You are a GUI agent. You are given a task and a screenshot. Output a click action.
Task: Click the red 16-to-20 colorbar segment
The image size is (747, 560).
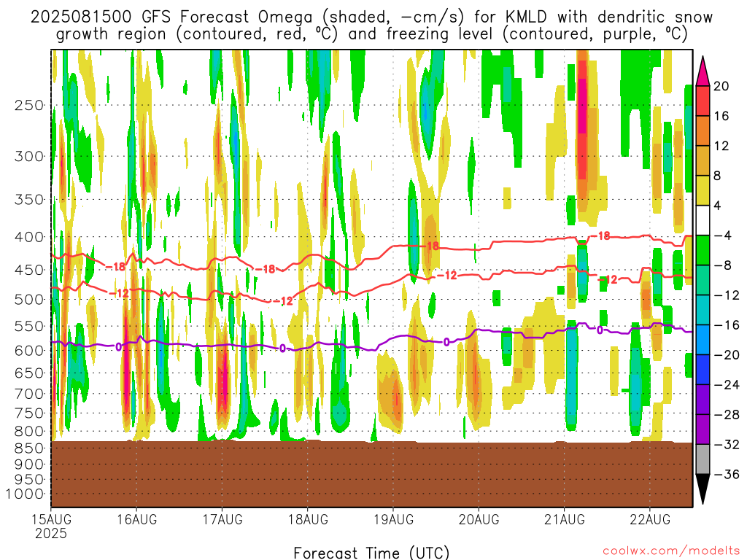point(703,101)
